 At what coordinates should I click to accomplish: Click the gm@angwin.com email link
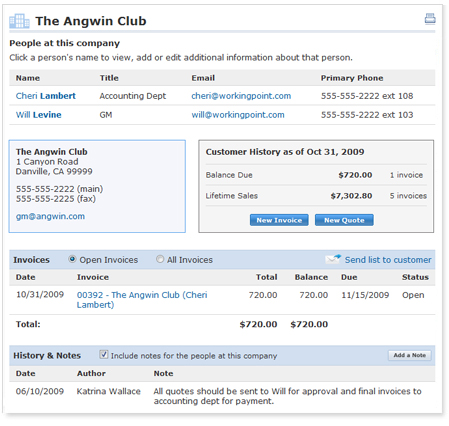(x=50, y=216)
